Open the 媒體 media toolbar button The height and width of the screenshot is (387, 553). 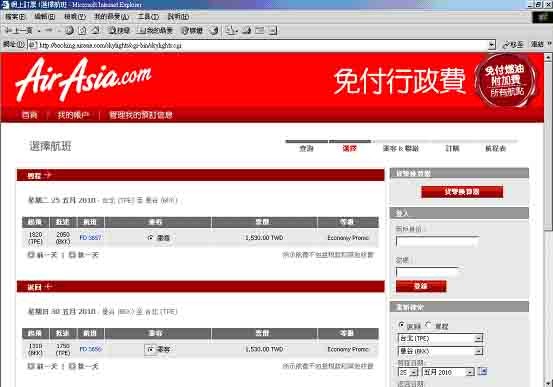click(x=192, y=30)
